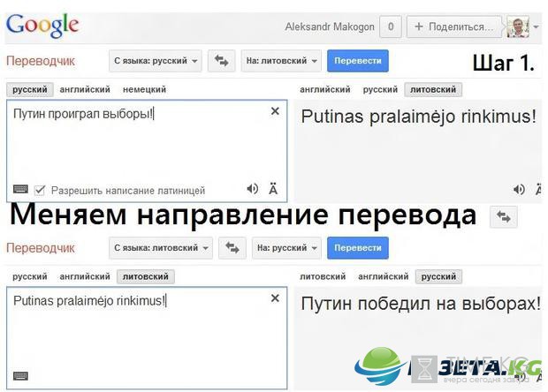Clear the Lithuanian source text with X
The width and height of the screenshot is (548, 392).
click(x=275, y=298)
